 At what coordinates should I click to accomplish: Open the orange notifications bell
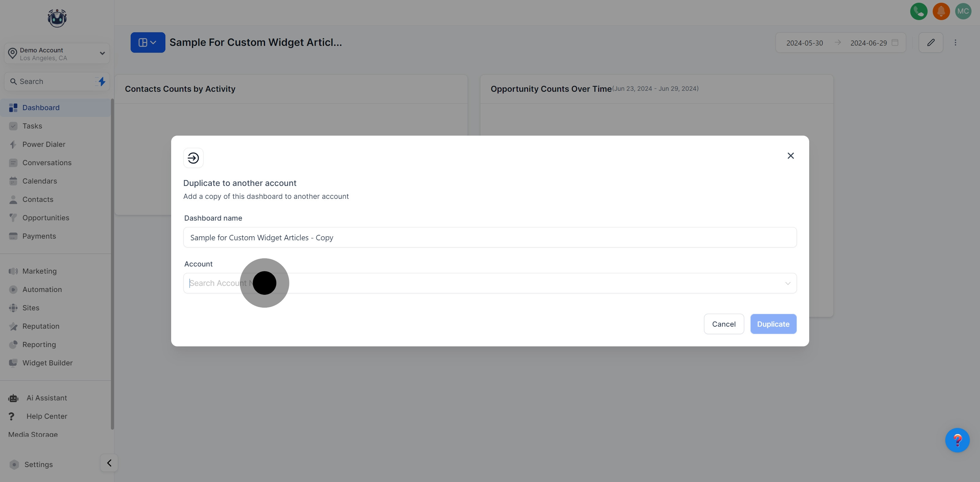coord(941,12)
